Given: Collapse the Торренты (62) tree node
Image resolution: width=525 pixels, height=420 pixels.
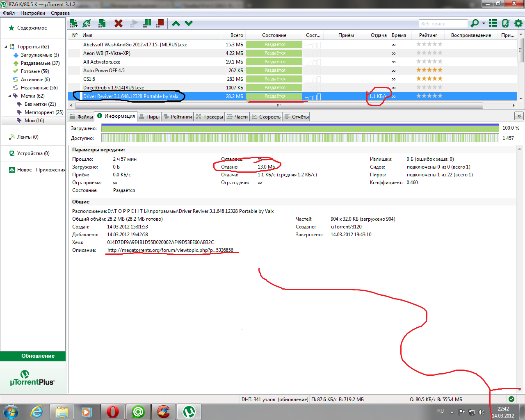Looking at the screenshot, I should [x=6, y=47].
